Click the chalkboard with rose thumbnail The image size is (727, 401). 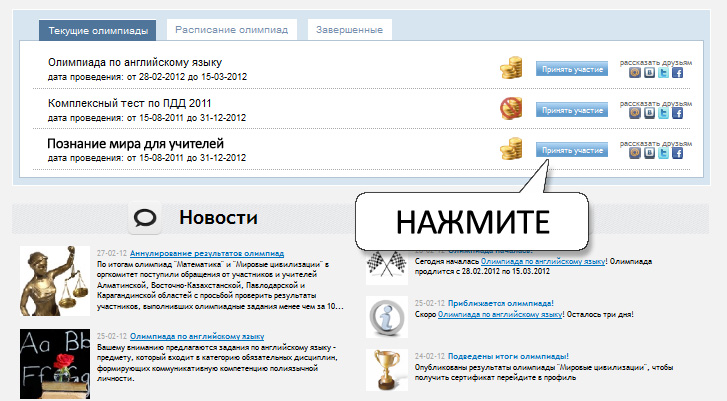pos(55,364)
